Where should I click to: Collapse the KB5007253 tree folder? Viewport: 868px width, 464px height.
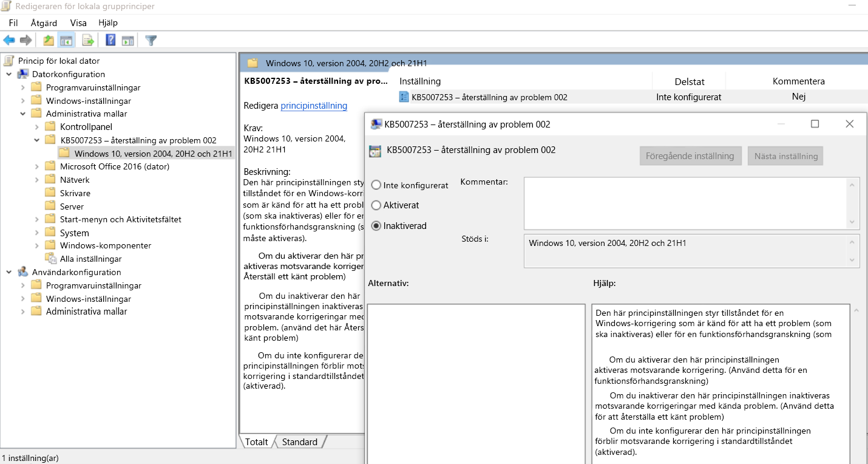click(x=37, y=140)
